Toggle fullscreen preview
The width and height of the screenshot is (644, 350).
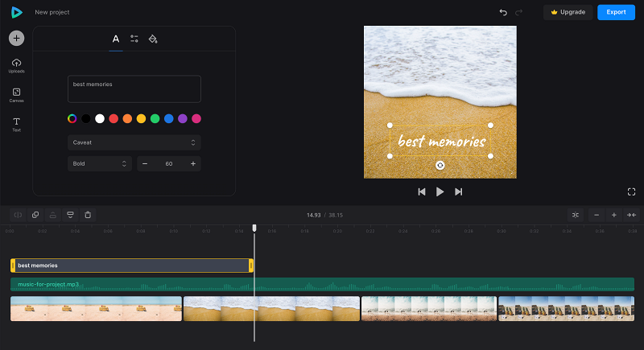(632, 191)
